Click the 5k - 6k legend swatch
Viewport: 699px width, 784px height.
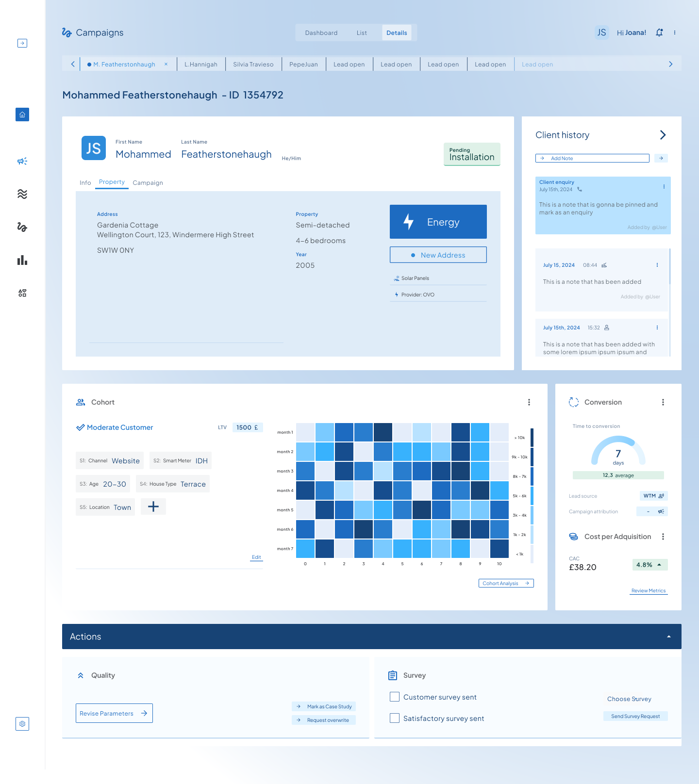[x=532, y=496]
